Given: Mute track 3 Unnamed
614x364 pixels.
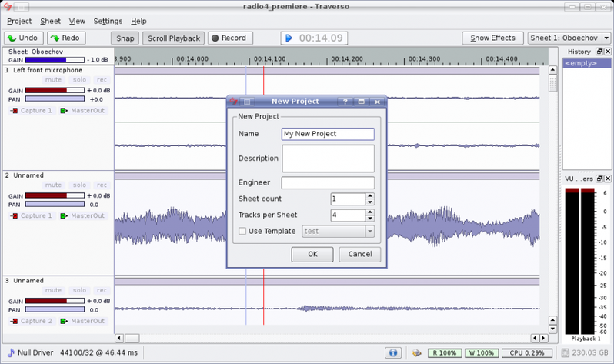Looking at the screenshot, I should 53,290.
